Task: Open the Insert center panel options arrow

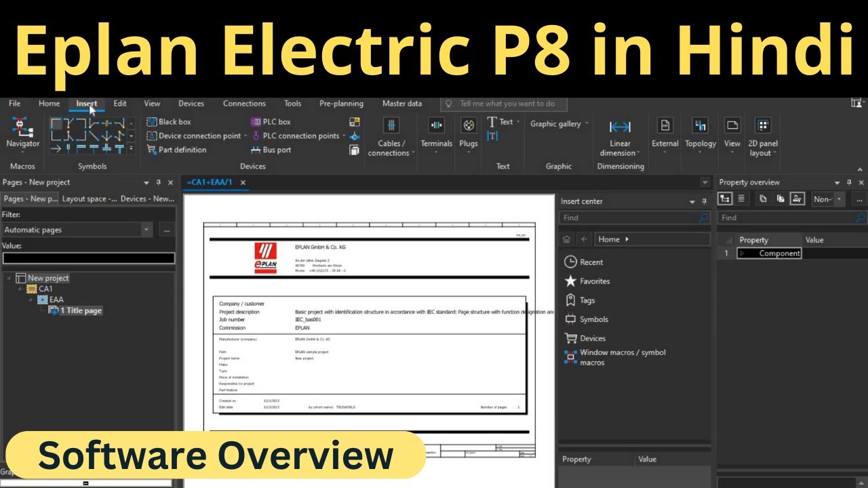Action: click(692, 201)
